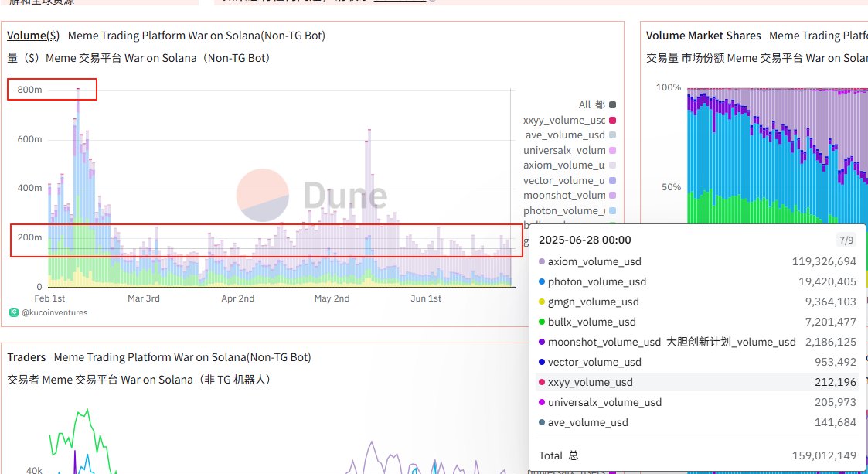Click vector_volume_usd row in tooltip

click(x=697, y=362)
